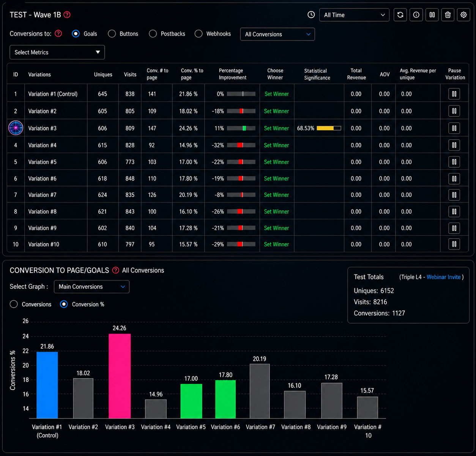Image resolution: width=476 pixels, height=456 pixels.
Task: Open test settings gear icon
Action: (463, 15)
